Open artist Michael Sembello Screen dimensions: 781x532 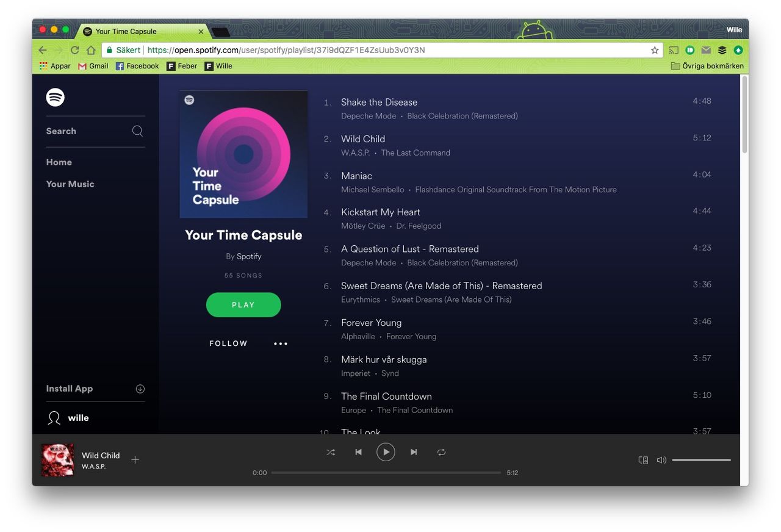pyautogui.click(x=373, y=190)
